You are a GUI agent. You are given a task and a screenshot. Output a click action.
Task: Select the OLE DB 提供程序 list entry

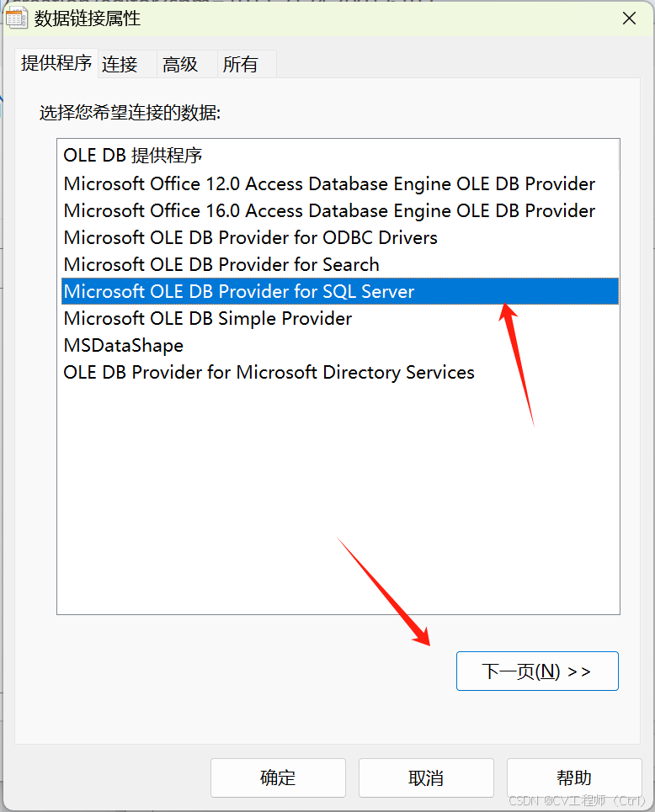click(133, 156)
